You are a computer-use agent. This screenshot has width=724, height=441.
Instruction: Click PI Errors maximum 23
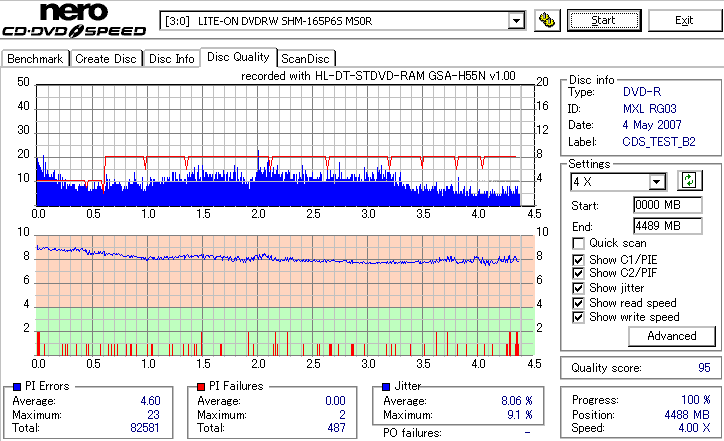(153, 415)
